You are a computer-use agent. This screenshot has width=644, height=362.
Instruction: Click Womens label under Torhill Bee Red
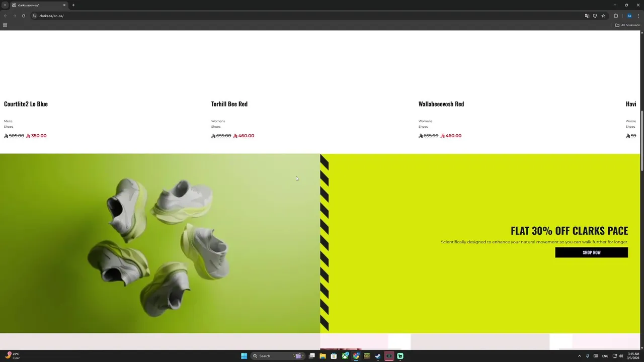[x=218, y=121]
